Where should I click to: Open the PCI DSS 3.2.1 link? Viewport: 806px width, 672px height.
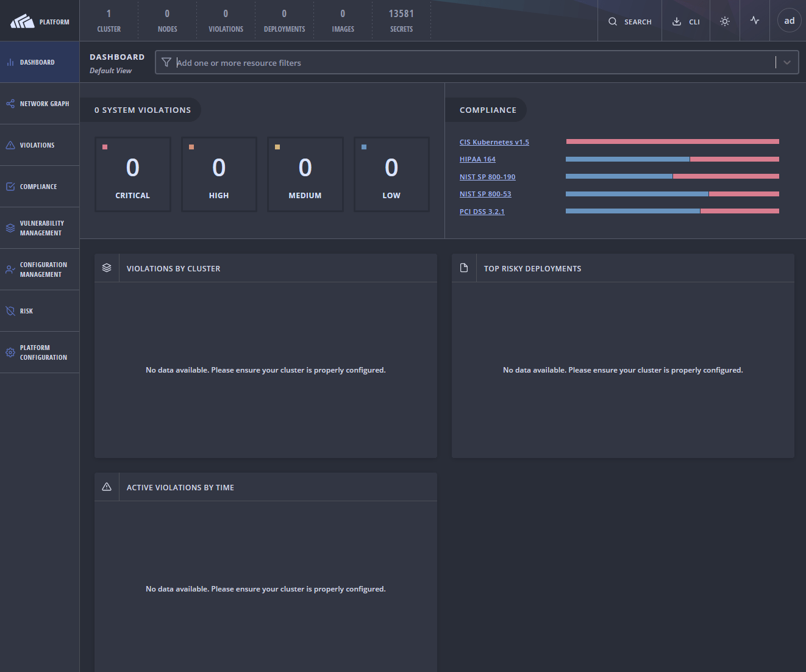[482, 212]
